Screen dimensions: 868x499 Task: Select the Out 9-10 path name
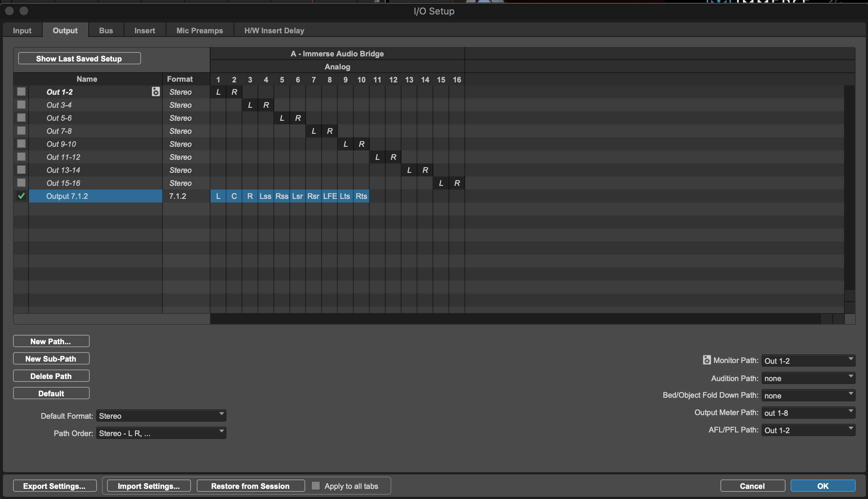(61, 144)
